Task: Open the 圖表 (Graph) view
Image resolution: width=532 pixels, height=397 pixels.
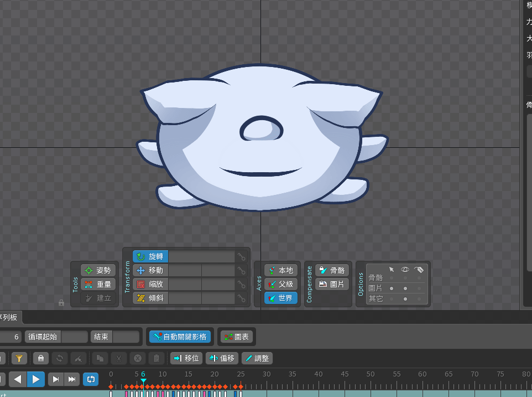Action: (x=237, y=337)
